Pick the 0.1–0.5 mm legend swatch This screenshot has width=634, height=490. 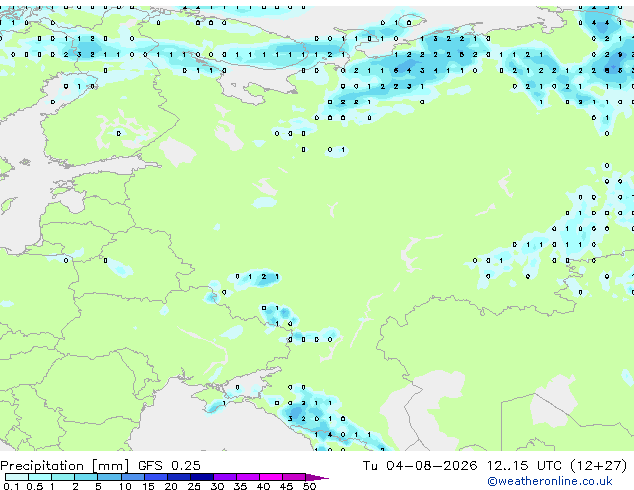pyautogui.click(x=17, y=477)
